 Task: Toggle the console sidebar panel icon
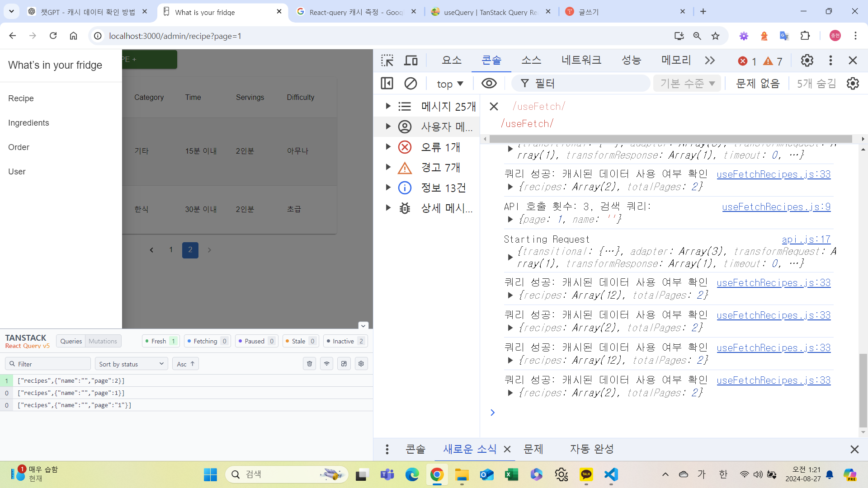point(387,84)
